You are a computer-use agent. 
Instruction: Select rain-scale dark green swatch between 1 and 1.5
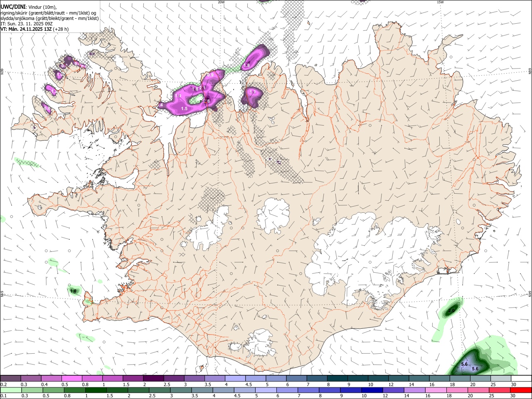pos(96,390)
